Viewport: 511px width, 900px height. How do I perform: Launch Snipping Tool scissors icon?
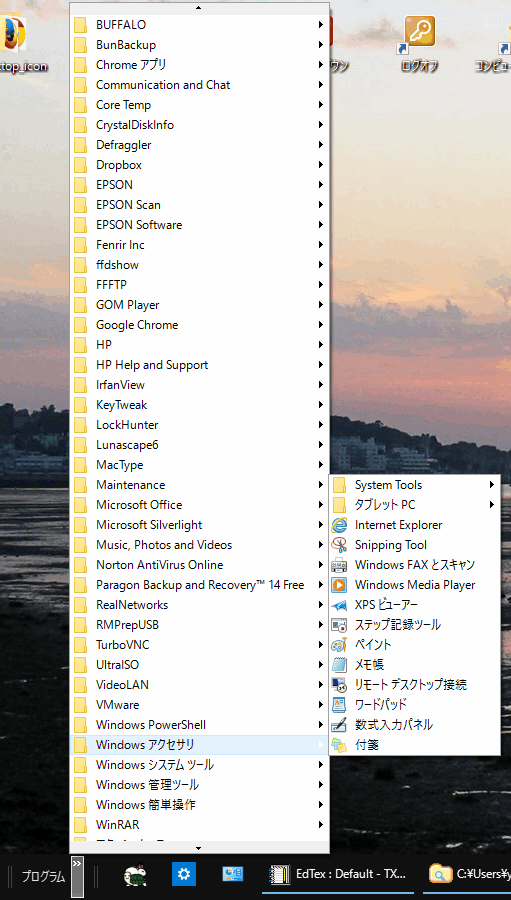(x=339, y=545)
